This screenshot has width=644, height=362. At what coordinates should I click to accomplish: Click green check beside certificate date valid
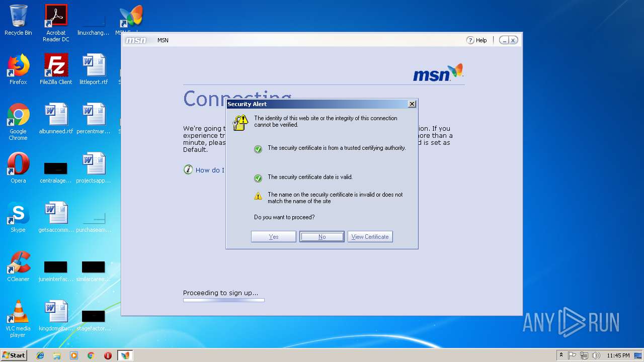[258, 178]
